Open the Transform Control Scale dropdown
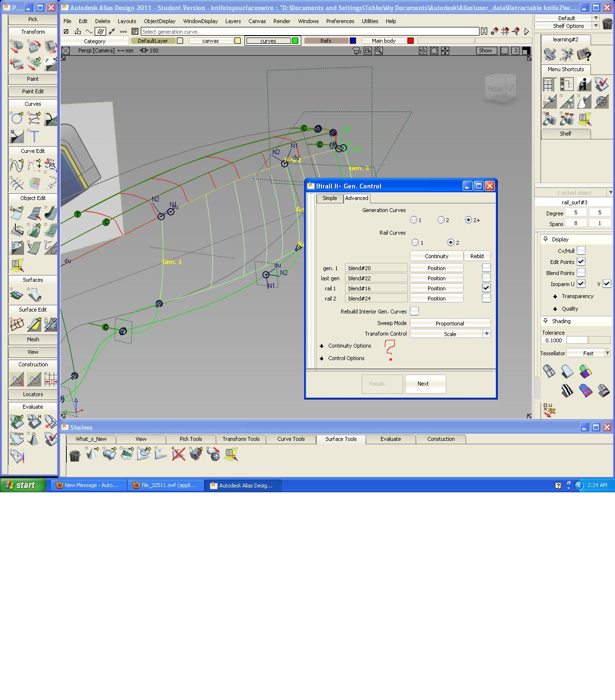615x700 pixels. tap(487, 333)
